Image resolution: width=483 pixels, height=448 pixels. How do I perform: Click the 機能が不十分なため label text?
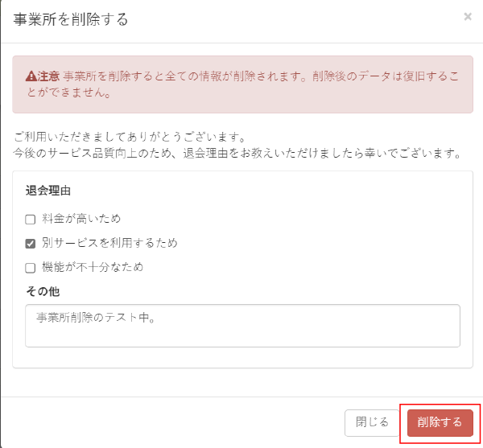93,267
